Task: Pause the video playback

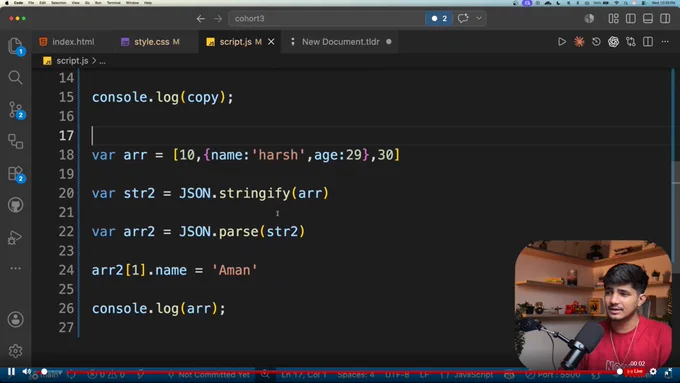Action: tap(11, 372)
